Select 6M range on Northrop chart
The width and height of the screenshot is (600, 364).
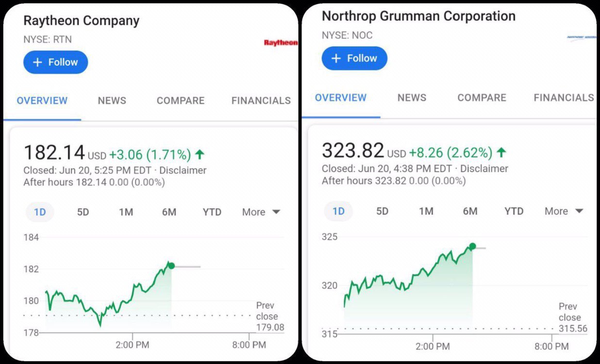coord(470,211)
